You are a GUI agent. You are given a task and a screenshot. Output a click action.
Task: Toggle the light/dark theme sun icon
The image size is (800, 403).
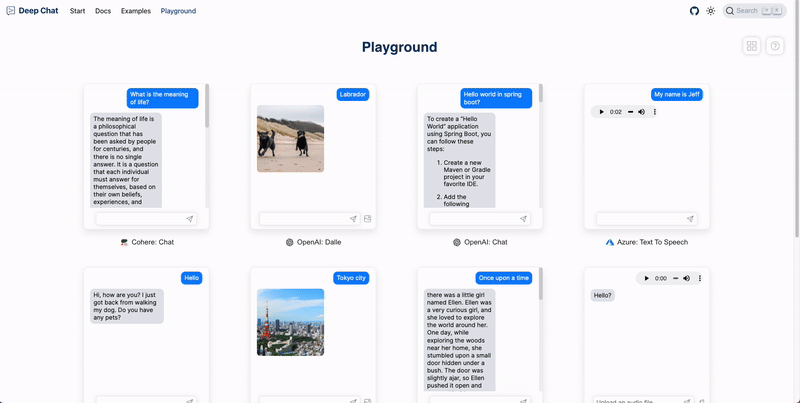coord(711,11)
